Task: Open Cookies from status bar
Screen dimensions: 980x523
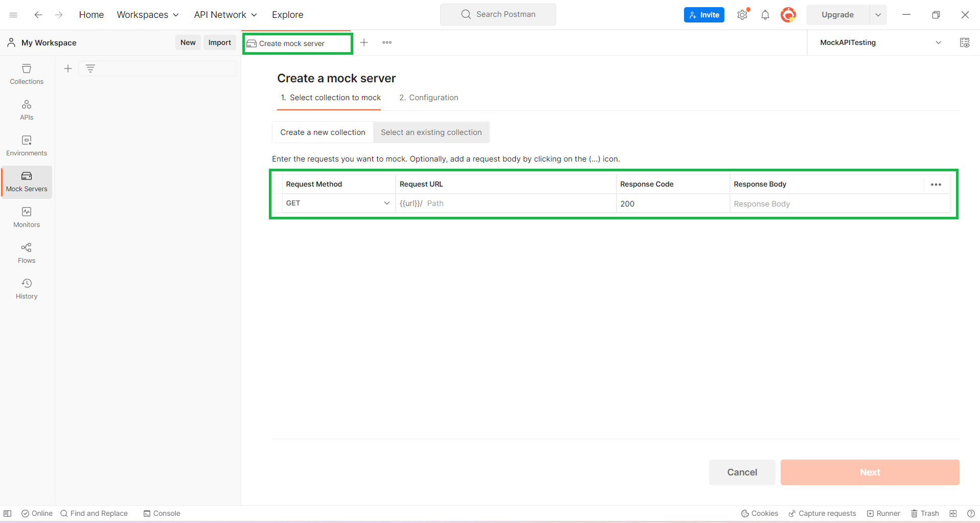Action: click(x=760, y=513)
